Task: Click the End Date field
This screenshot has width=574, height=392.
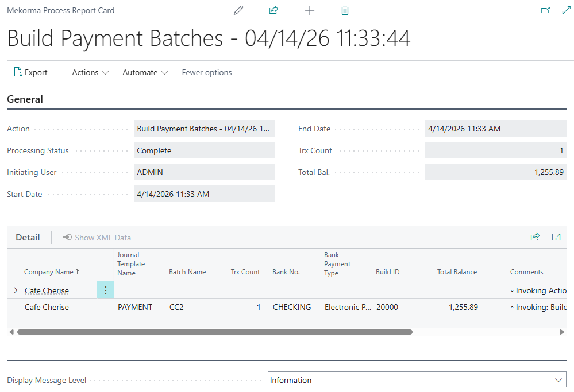Action: click(496, 129)
